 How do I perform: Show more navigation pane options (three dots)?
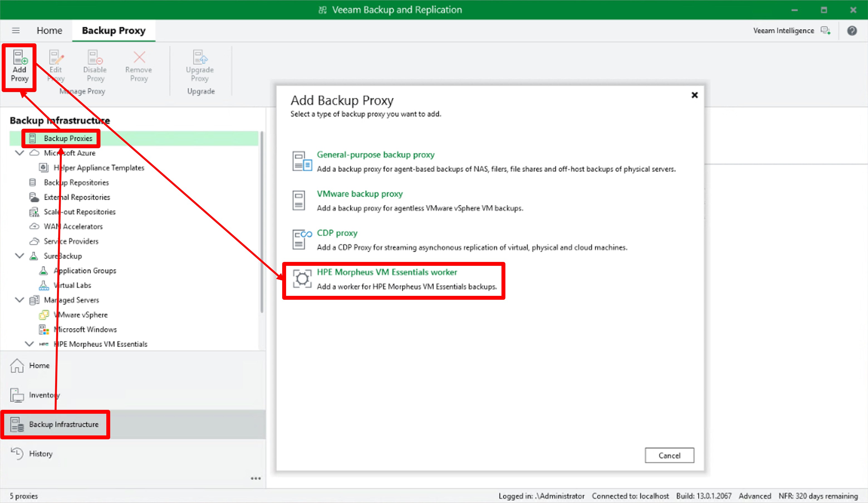[255, 479]
